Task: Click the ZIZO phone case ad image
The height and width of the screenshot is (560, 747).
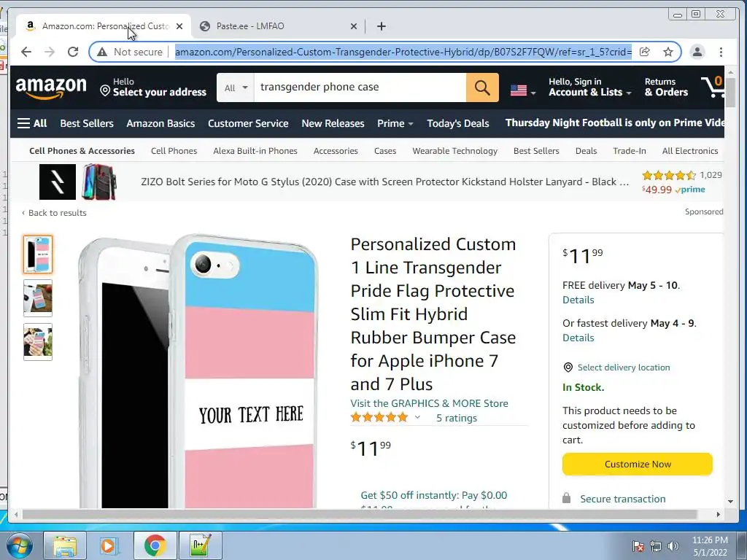Action: tap(98, 182)
